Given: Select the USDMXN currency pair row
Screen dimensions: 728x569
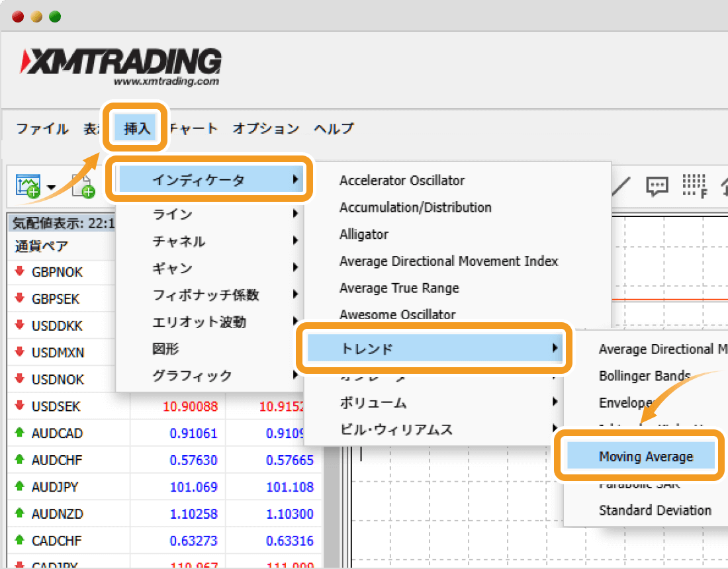Looking at the screenshot, I should (x=62, y=353).
